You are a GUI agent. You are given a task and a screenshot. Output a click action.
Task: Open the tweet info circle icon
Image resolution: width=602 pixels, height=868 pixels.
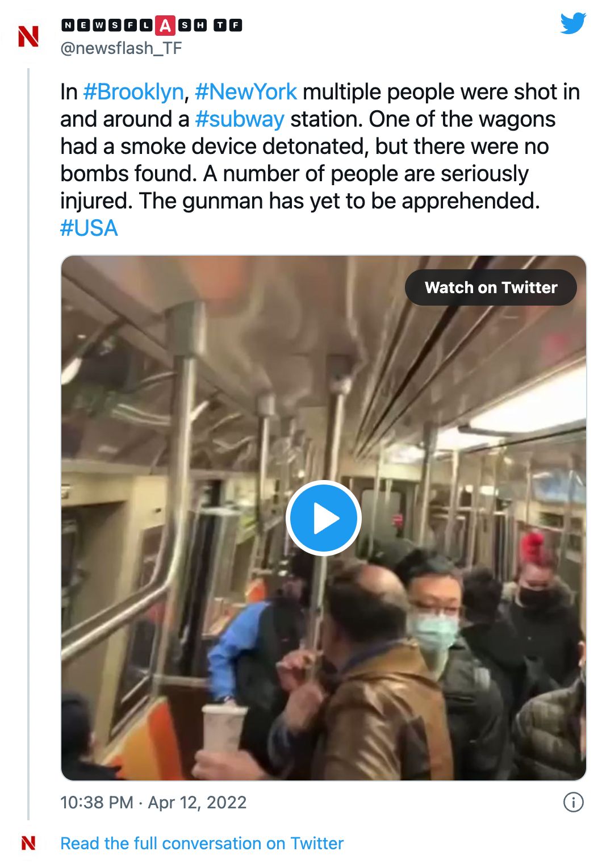click(573, 802)
